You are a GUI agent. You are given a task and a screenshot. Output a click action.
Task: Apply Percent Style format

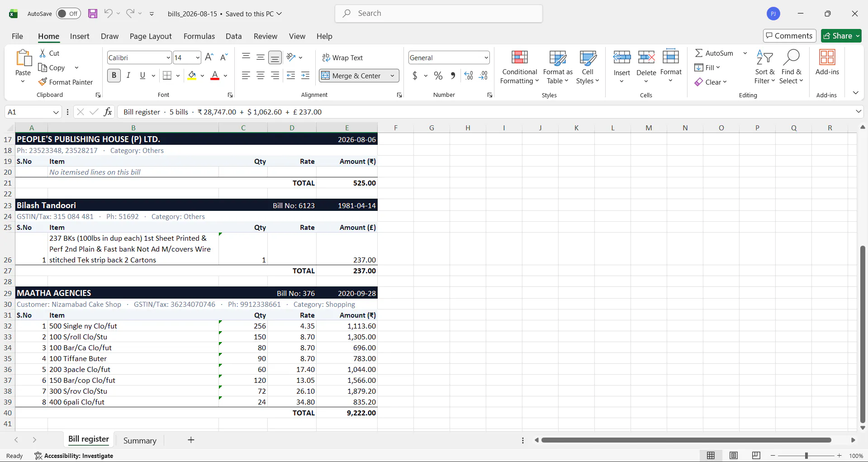point(438,76)
